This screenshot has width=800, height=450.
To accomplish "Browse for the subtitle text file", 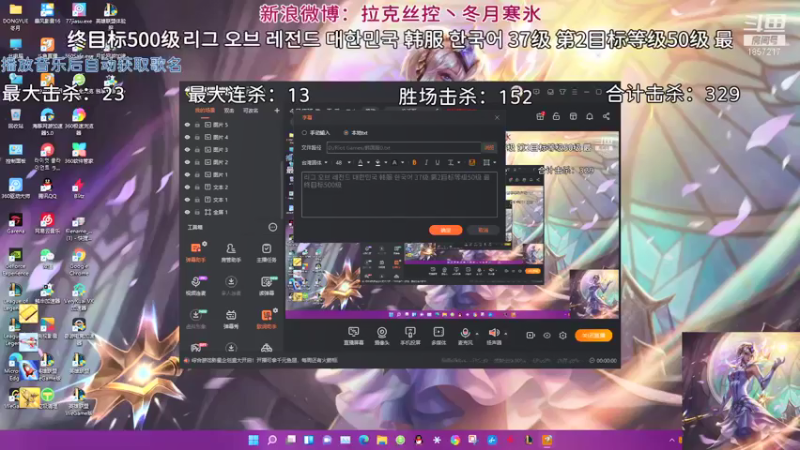I will (489, 147).
